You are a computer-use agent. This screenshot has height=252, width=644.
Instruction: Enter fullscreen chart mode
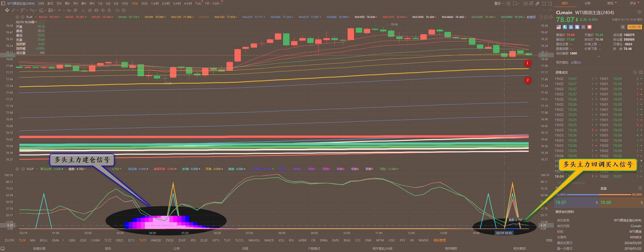click(x=544, y=3)
